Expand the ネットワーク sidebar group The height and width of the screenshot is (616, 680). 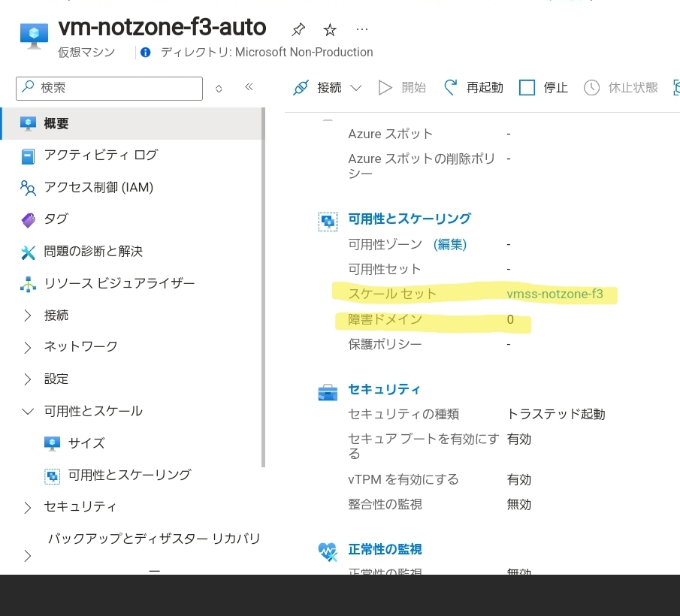pos(28,347)
